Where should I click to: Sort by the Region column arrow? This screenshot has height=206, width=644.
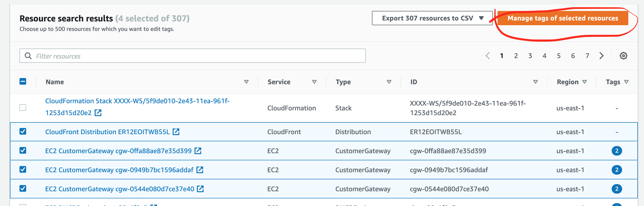584,82
